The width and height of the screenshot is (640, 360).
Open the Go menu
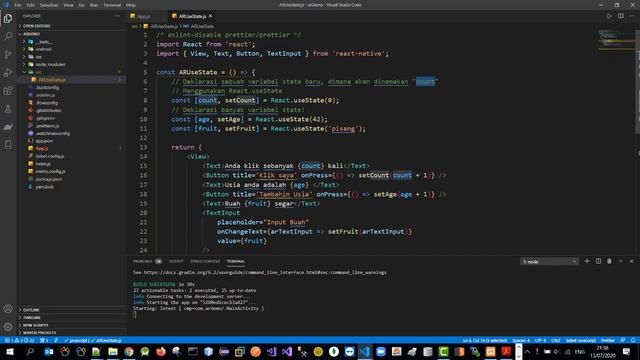tap(82, 5)
